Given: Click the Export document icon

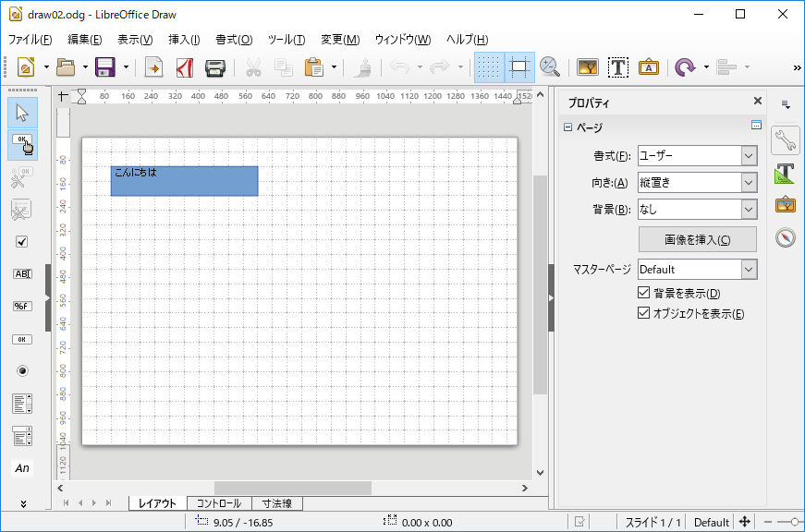Looking at the screenshot, I should coord(154,67).
